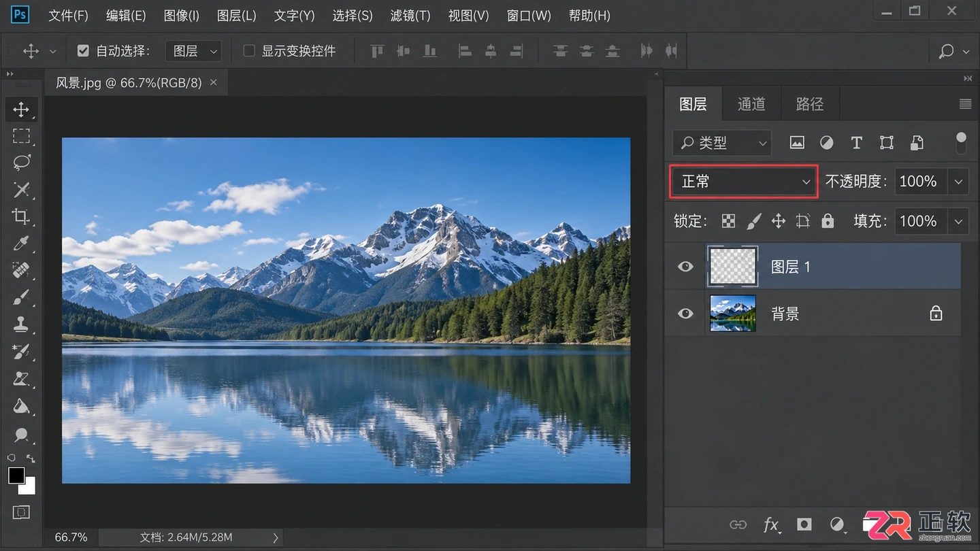Viewport: 980px width, 551px height.
Task: Reset to default foreground and background colors
Action: (12, 458)
